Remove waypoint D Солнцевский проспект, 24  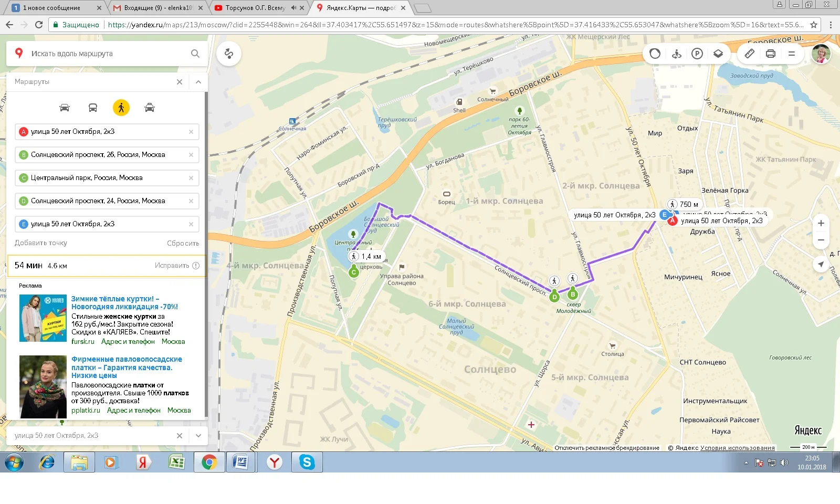pyautogui.click(x=191, y=201)
